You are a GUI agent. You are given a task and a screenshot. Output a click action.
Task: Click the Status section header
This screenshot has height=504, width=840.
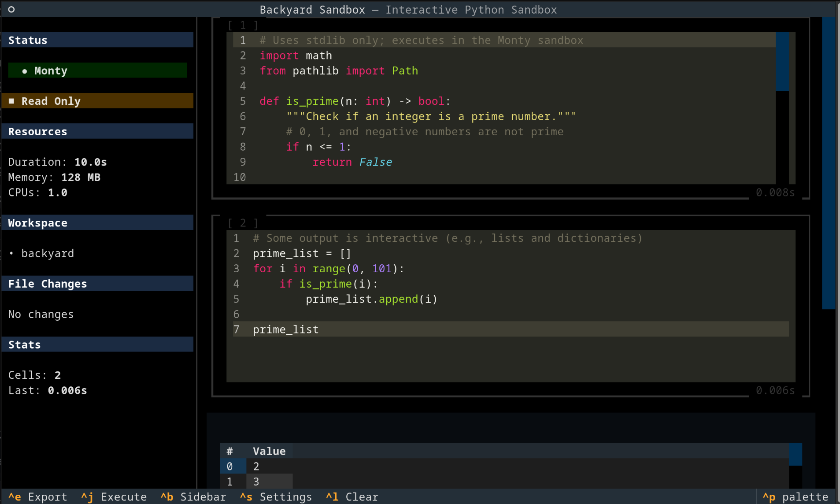pos(97,40)
